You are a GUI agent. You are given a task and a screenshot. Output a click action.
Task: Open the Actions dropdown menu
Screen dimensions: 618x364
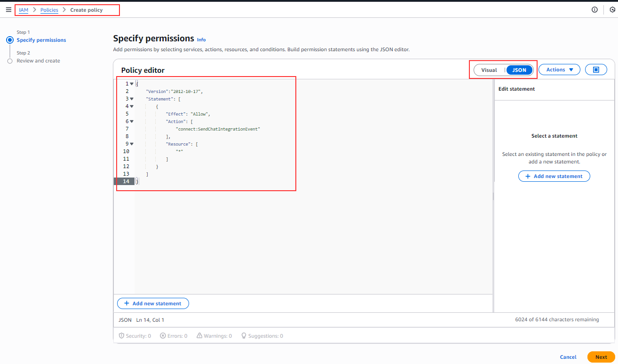click(559, 70)
